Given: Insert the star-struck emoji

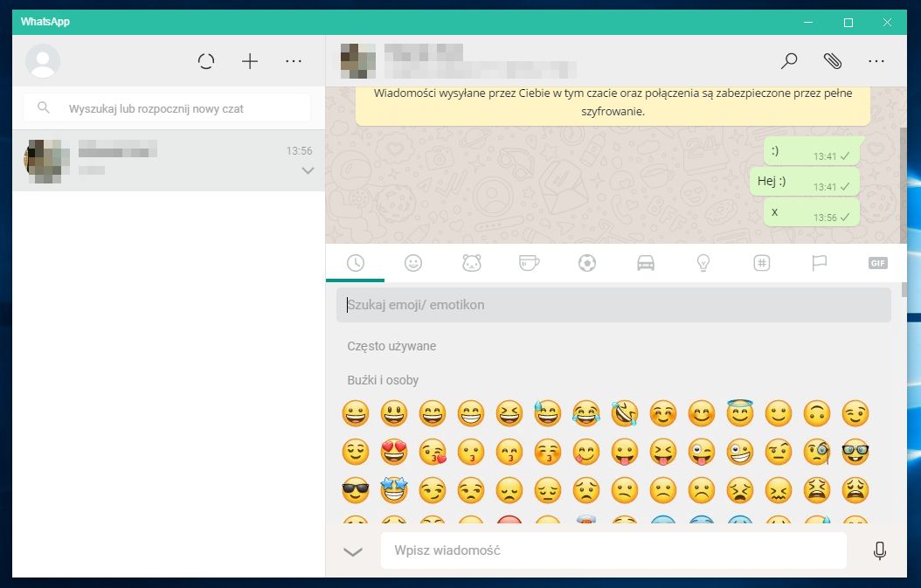Looking at the screenshot, I should (394, 490).
